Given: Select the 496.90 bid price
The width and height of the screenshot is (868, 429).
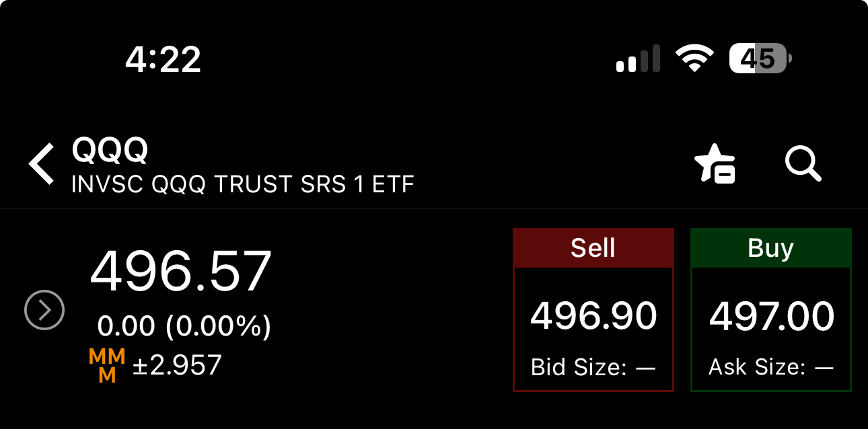Looking at the screenshot, I should [x=593, y=316].
